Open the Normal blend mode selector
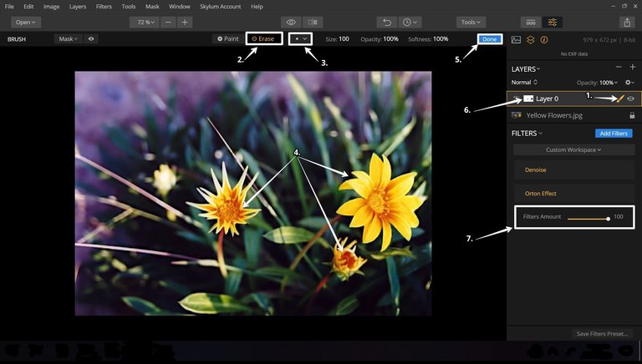 coord(524,82)
